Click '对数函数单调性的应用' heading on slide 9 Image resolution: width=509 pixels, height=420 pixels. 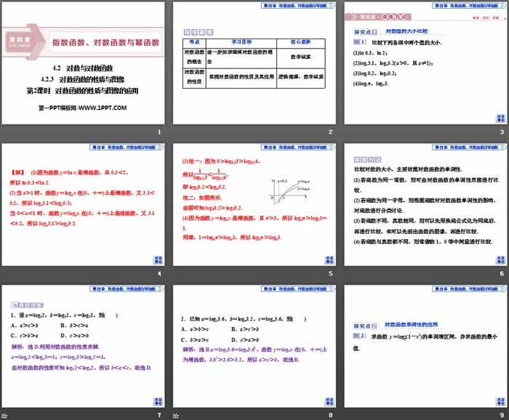(412, 325)
